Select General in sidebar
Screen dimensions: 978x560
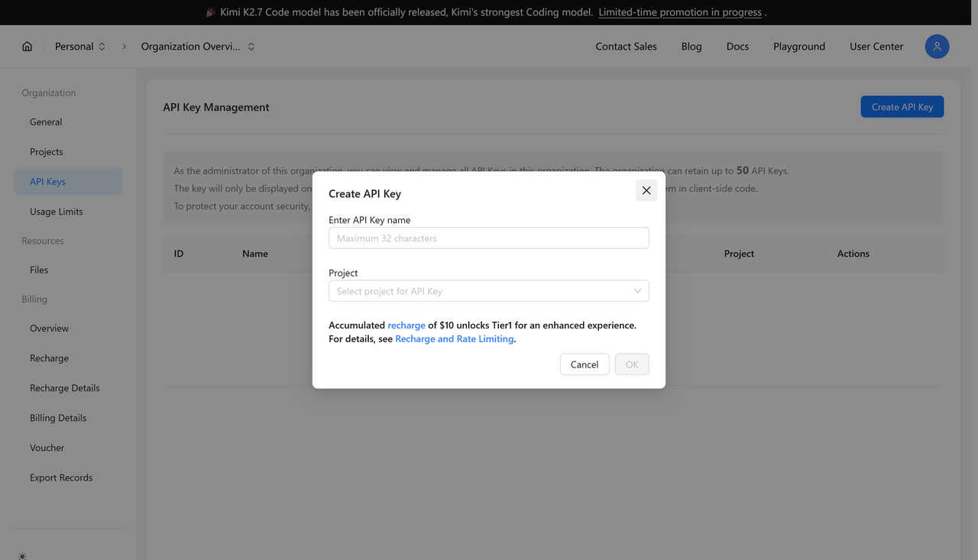[68, 121]
